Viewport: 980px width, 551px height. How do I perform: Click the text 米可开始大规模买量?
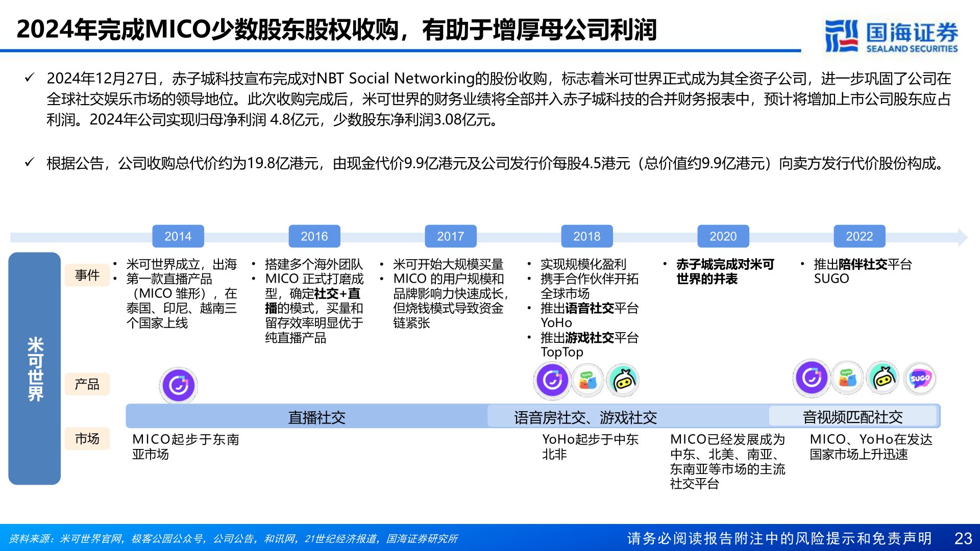click(x=448, y=264)
